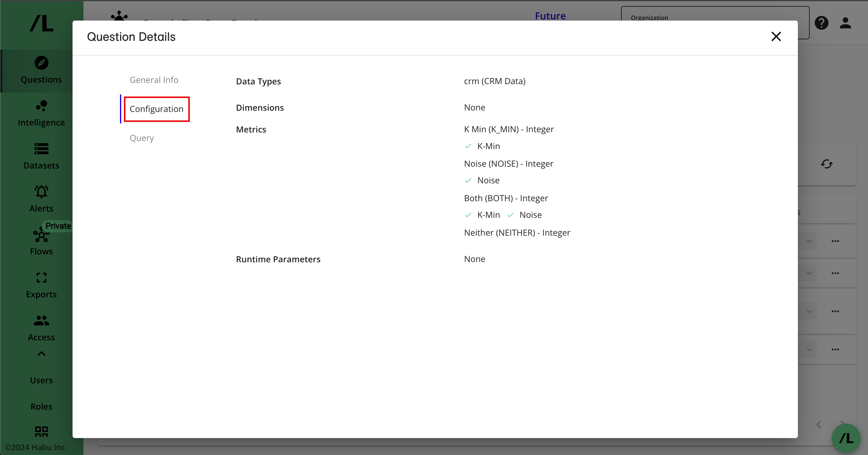Switch to the General Info tab
868x455 pixels.
(154, 80)
